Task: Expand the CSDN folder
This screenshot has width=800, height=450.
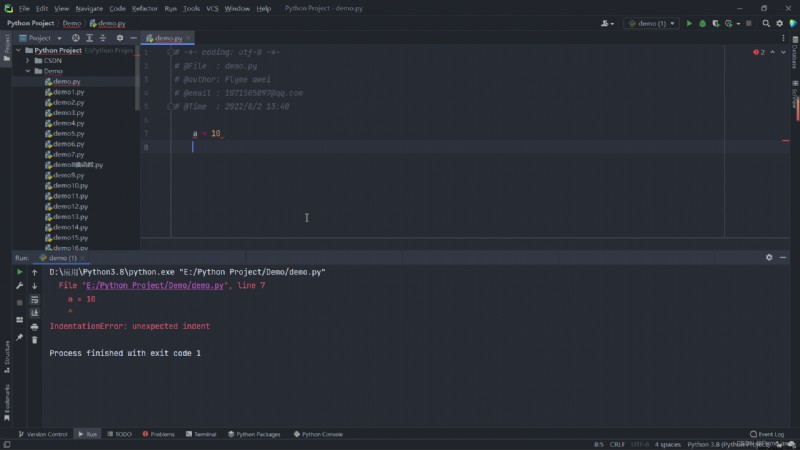Action: point(28,61)
